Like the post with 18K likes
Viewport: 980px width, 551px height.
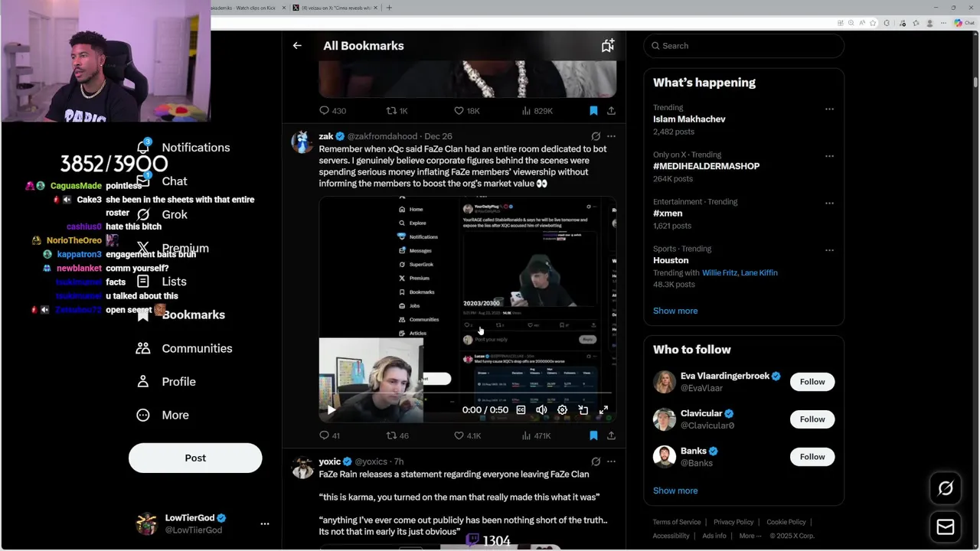pos(467,111)
